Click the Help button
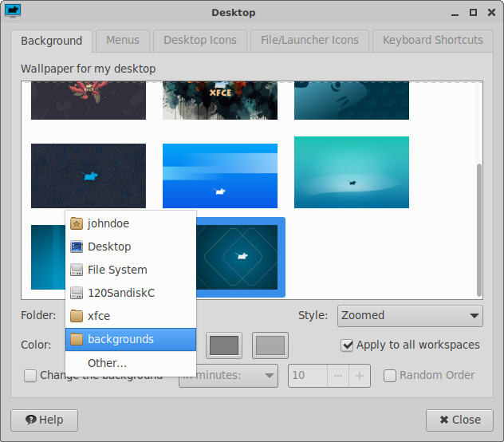This screenshot has width=504, height=442. tap(45, 420)
